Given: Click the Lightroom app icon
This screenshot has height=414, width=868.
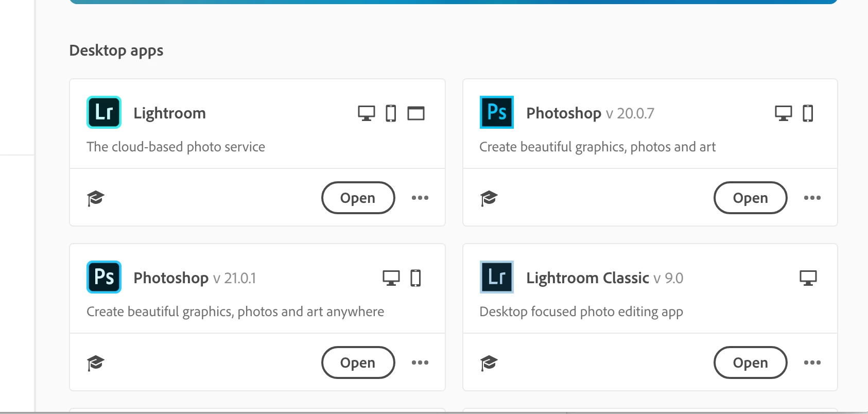Looking at the screenshot, I should 104,112.
